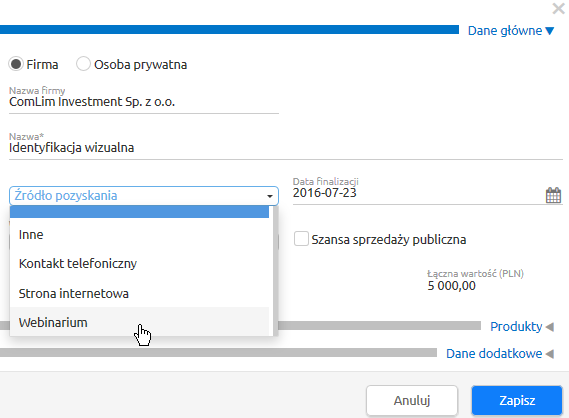This screenshot has width=569, height=418.
Task: Expand Dane dodatkowe section arrow
Action: [x=549, y=354]
